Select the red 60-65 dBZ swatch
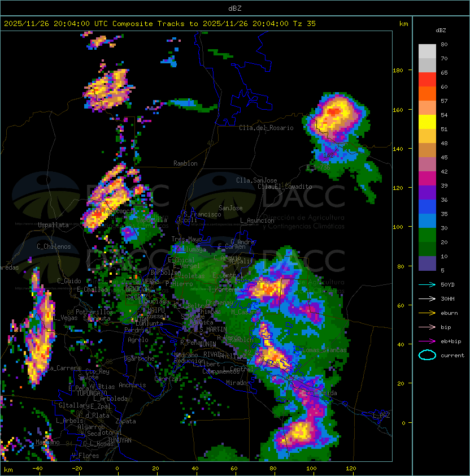 427,80
